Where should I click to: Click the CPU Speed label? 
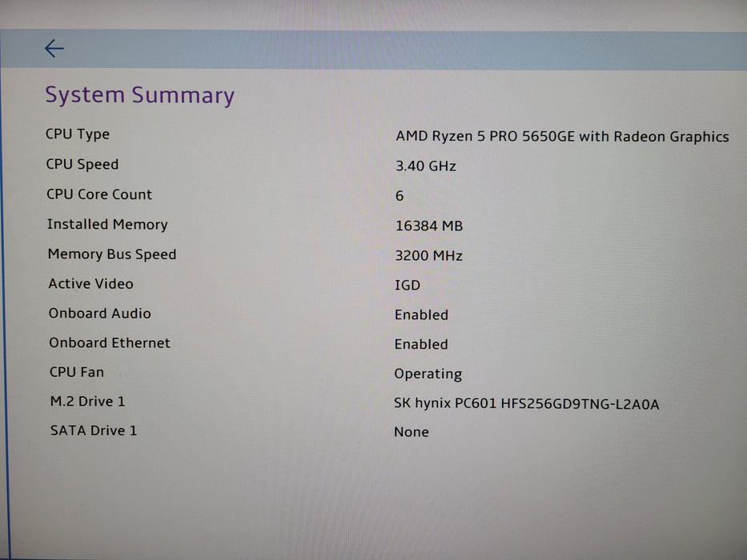[82, 164]
